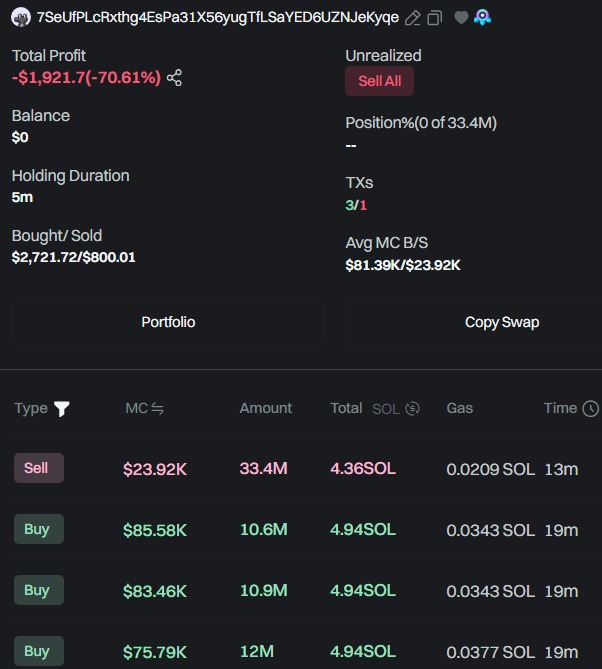The image size is (602, 669).
Task: Click the 33.4M amount value
Action: 264,468
